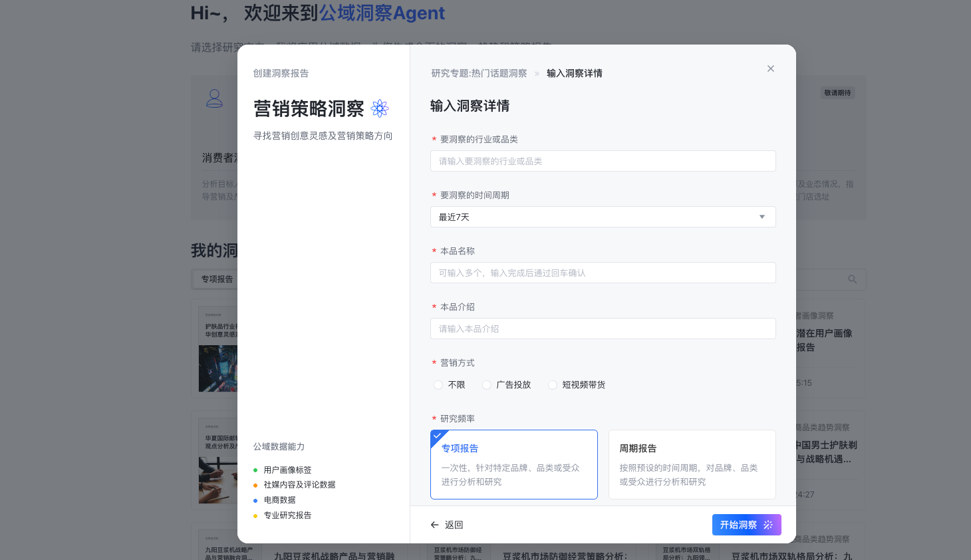Screen dimensions: 971x560
Task: Focus the 要洞察的行业或品类 input field
Action: click(x=603, y=161)
